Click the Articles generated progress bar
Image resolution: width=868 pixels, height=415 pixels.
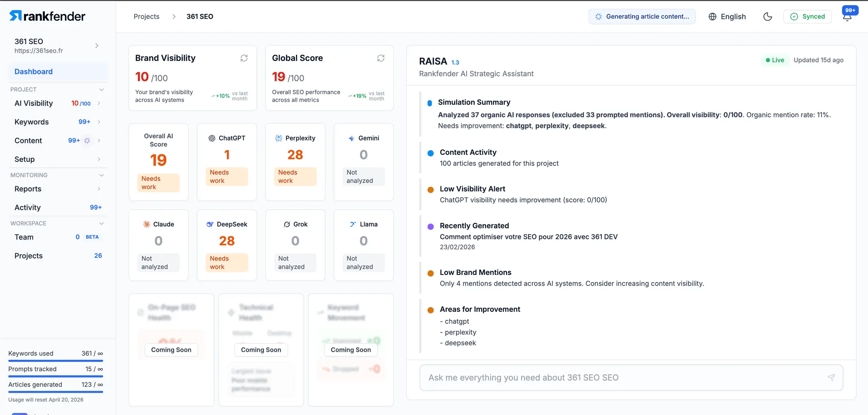[56, 392]
